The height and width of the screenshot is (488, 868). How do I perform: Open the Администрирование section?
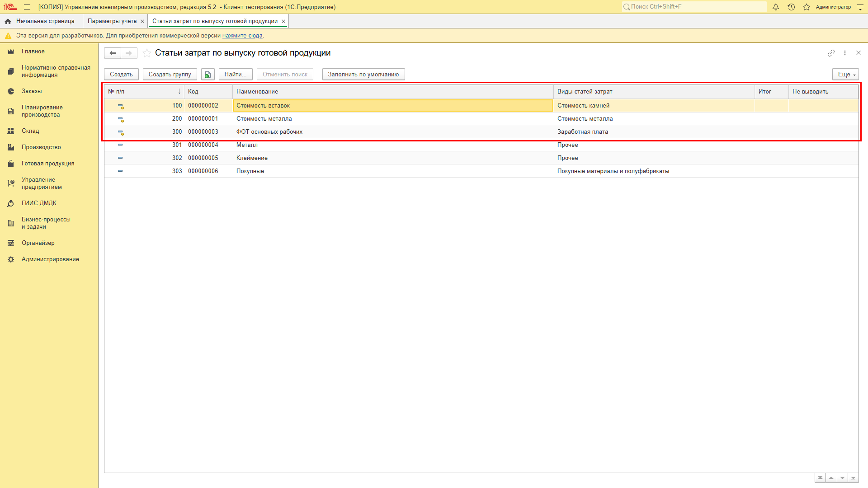pyautogui.click(x=50, y=259)
